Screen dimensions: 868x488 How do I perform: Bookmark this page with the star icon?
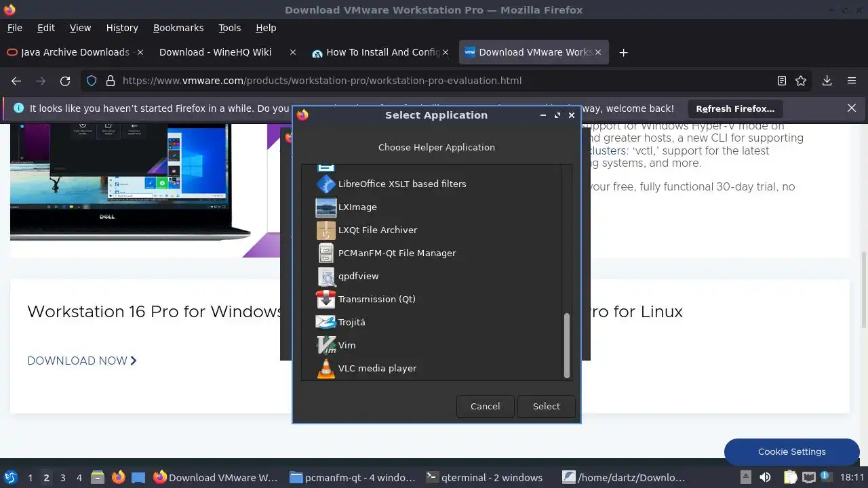click(x=801, y=81)
